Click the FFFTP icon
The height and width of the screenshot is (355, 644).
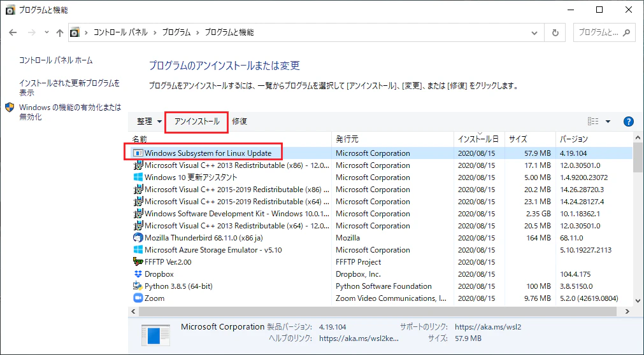pos(138,262)
